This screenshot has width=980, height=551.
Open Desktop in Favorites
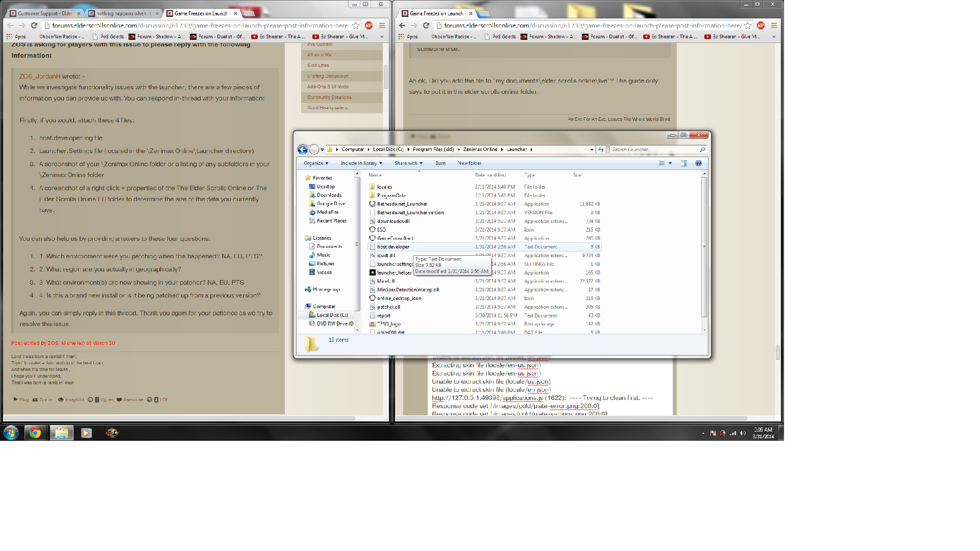(326, 187)
